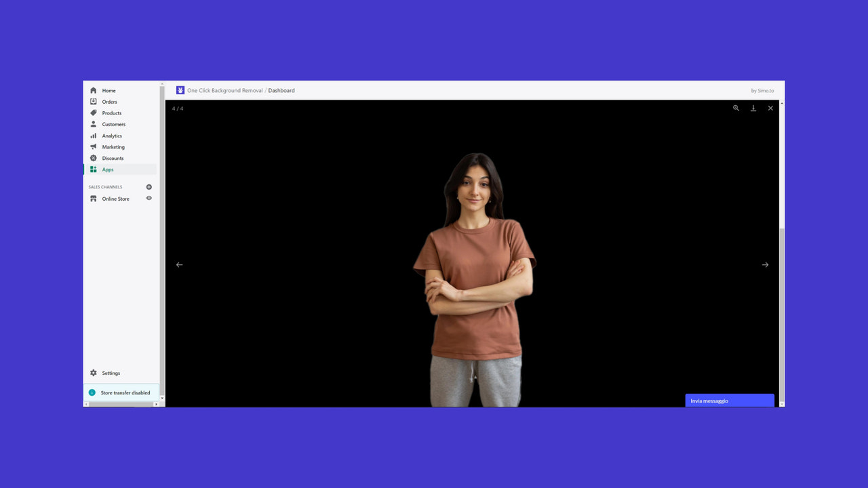Download the current product image
The image size is (868, 488).
point(753,108)
